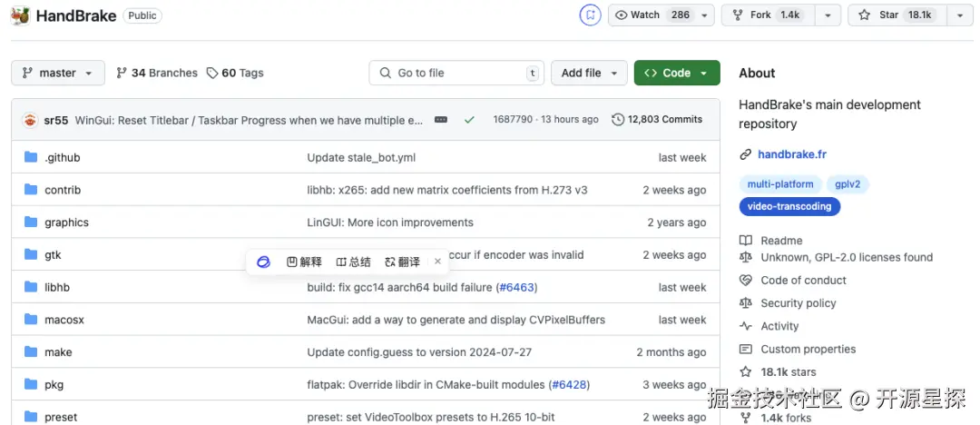Open the Star lists dropdown arrow

tap(960, 15)
